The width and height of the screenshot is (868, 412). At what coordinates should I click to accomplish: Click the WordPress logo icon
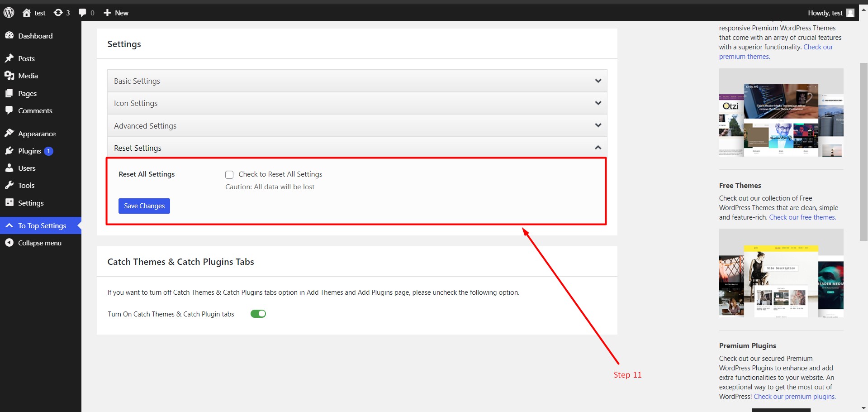point(9,13)
